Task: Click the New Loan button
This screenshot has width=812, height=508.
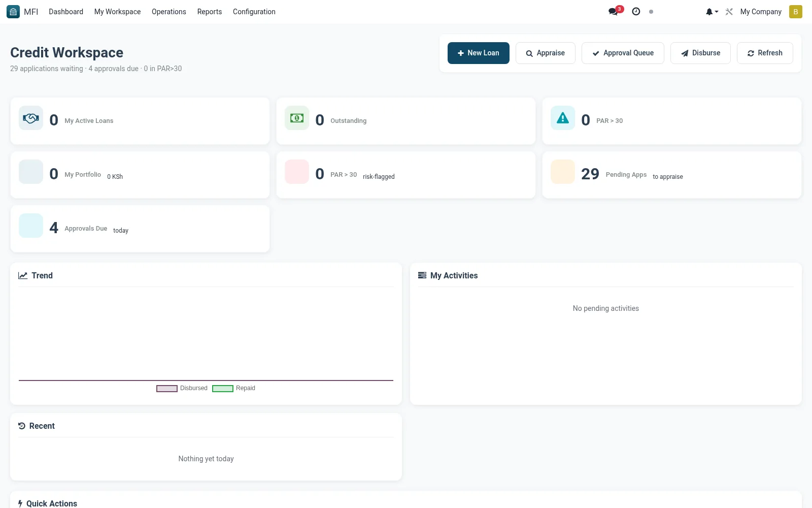Action: click(x=479, y=53)
